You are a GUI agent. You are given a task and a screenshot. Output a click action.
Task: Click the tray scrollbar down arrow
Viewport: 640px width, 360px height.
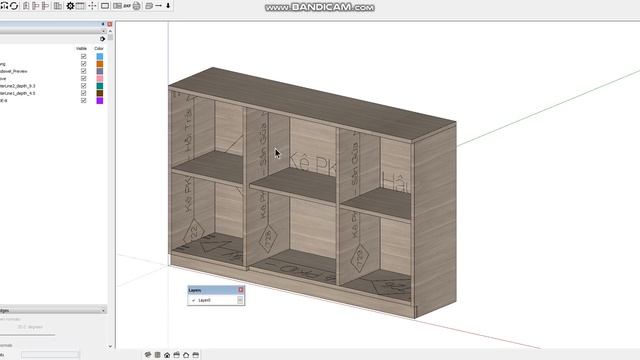point(110,346)
